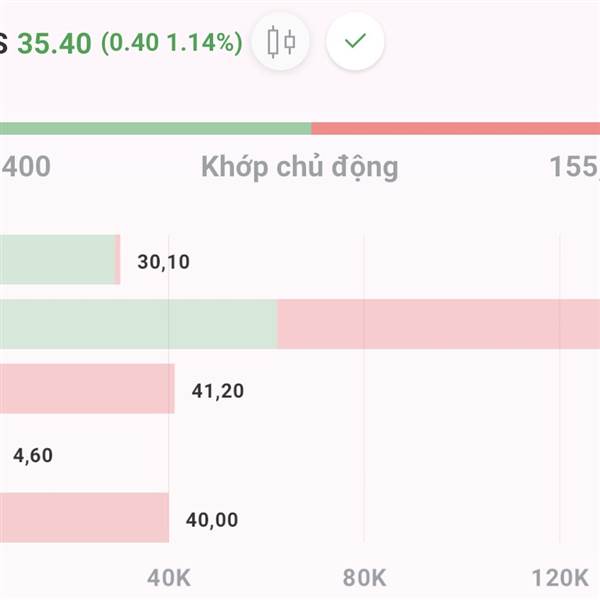Select the Khớp chủ động label
Viewport: 600px width, 600px height.
300,167
